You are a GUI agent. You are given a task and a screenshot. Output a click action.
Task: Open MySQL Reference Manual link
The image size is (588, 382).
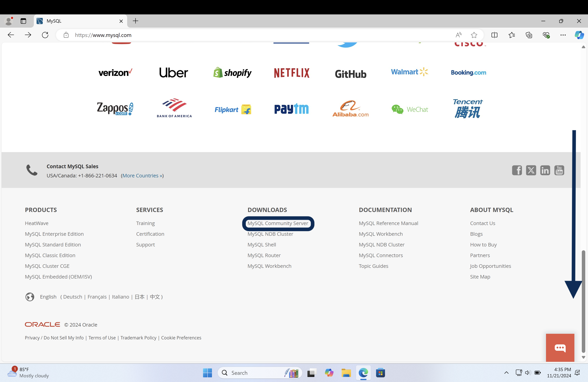coord(388,223)
